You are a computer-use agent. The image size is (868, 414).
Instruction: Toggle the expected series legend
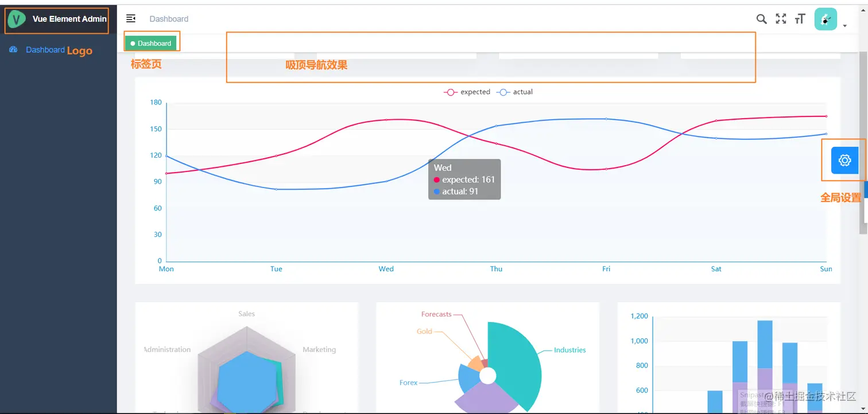467,92
